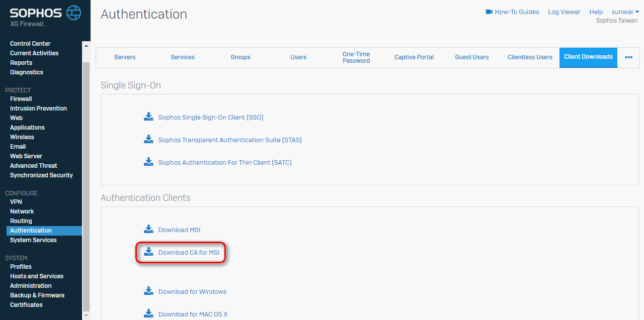Click the Sophos Taiwan organization text
This screenshot has width=644, height=320.
click(x=617, y=21)
